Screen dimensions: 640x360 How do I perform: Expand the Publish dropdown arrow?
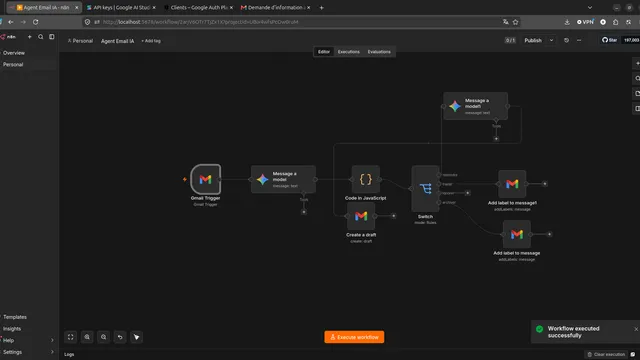pyautogui.click(x=551, y=40)
